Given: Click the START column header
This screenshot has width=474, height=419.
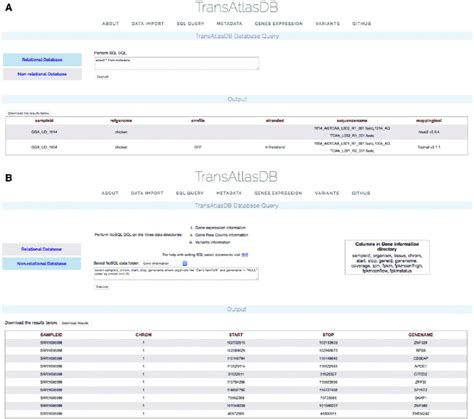Looking at the screenshot, I should [236, 335].
